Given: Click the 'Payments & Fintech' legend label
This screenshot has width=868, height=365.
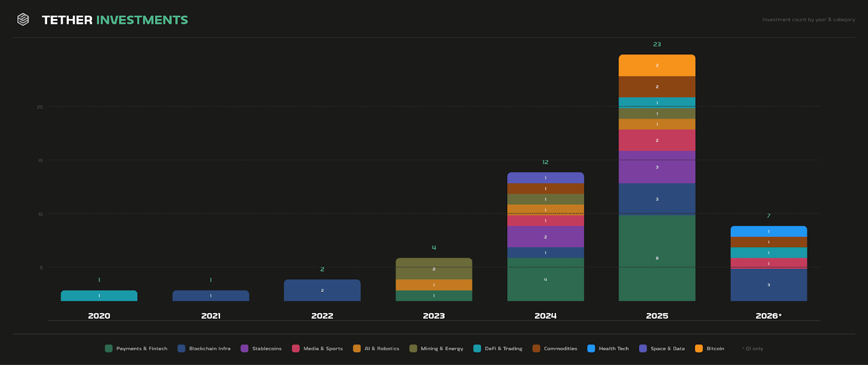Looking at the screenshot, I should pos(142,349).
